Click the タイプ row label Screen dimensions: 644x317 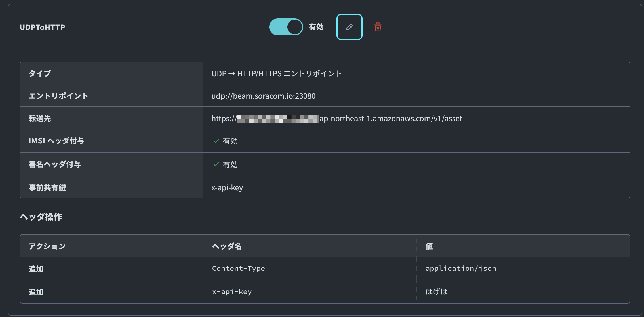40,73
